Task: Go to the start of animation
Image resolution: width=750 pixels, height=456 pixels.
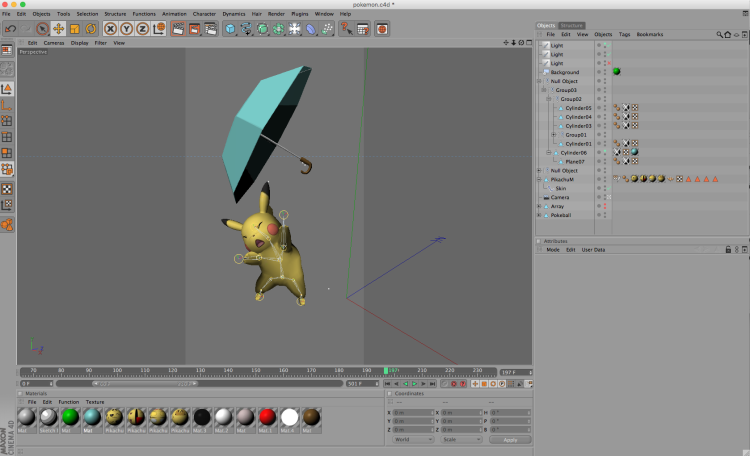Action: pyautogui.click(x=387, y=384)
